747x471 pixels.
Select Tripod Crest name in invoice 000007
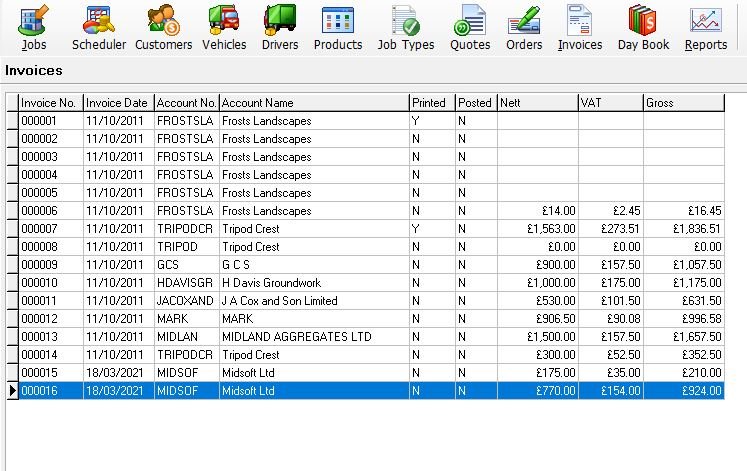(x=314, y=229)
